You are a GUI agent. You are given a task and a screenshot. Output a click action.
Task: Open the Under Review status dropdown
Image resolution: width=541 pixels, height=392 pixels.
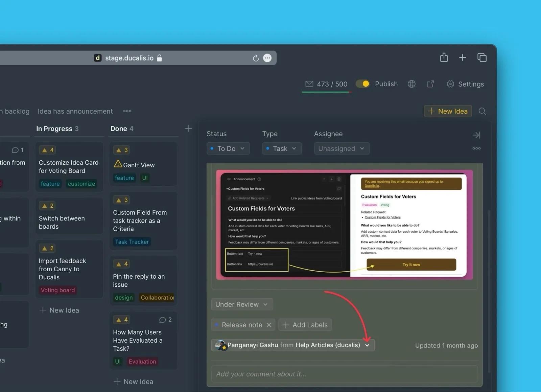[x=242, y=304]
